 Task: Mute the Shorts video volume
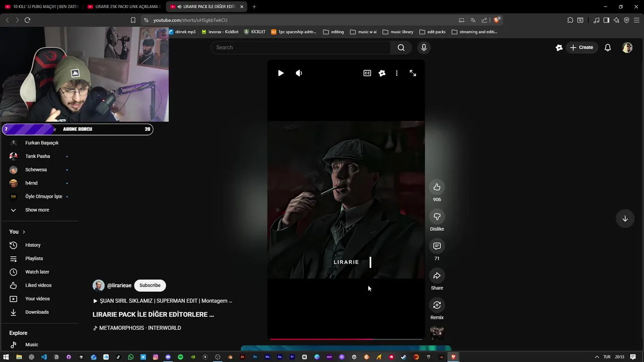point(299,73)
